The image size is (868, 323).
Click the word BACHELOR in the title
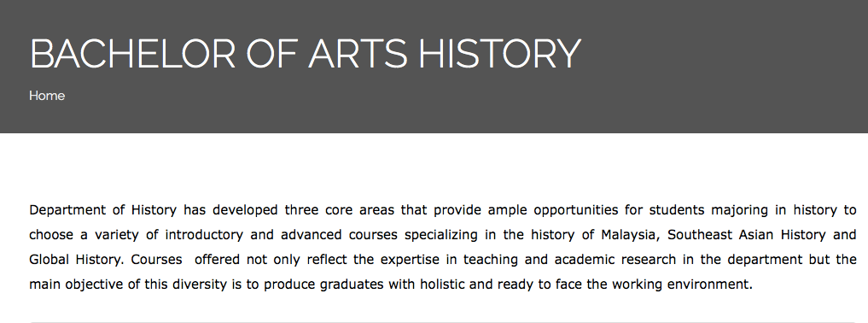[132, 54]
